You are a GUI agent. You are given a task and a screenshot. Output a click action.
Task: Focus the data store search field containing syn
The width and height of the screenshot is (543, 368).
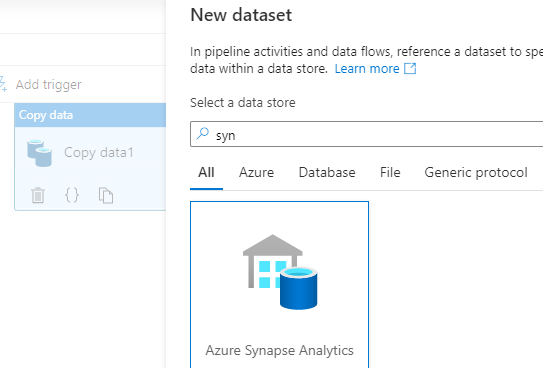[366, 134]
